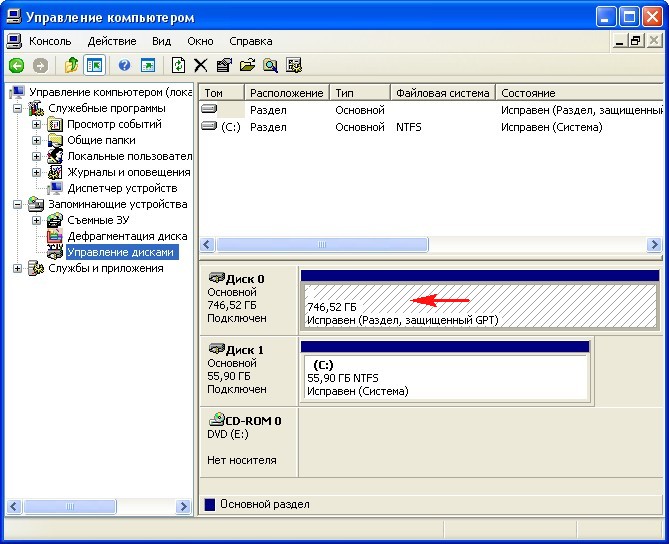Click the tree pane left scroll arrow

[x=13, y=506]
